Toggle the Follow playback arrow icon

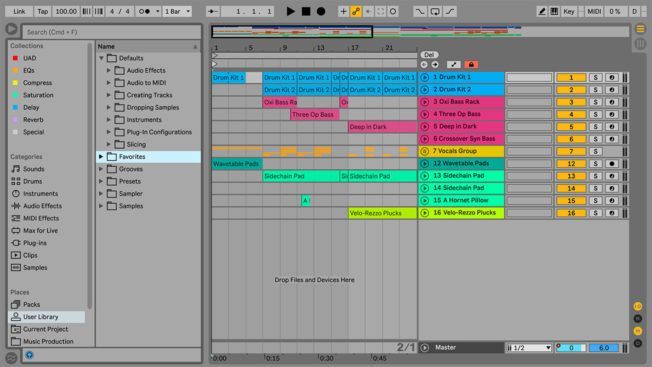[x=213, y=11]
